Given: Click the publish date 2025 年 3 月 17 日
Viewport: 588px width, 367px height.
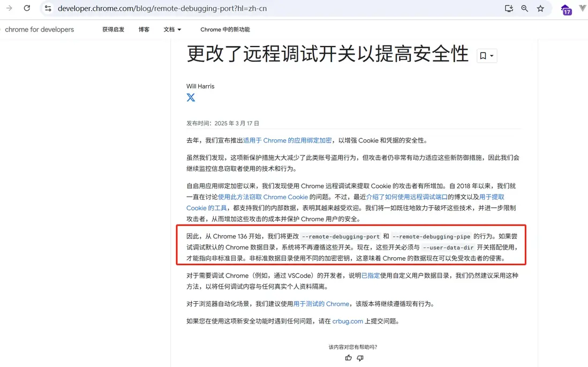Looking at the screenshot, I should click(x=237, y=123).
